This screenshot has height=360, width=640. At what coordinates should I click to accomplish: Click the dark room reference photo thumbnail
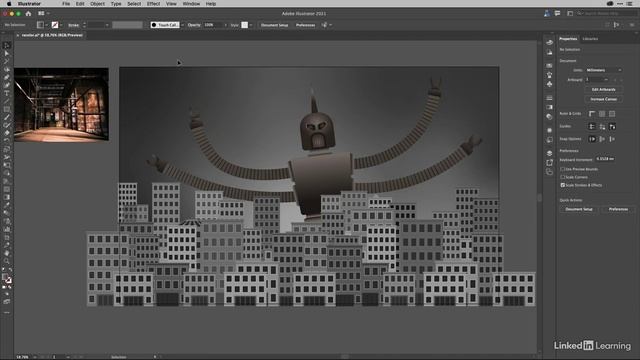tap(61, 104)
